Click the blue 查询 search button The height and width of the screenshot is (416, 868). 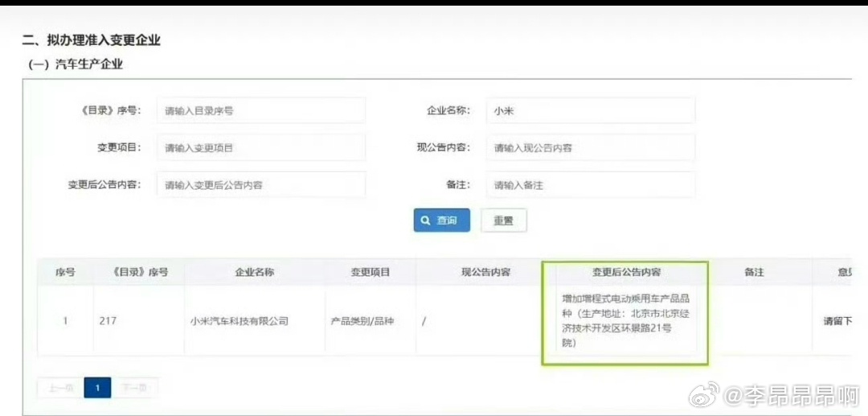tap(442, 220)
